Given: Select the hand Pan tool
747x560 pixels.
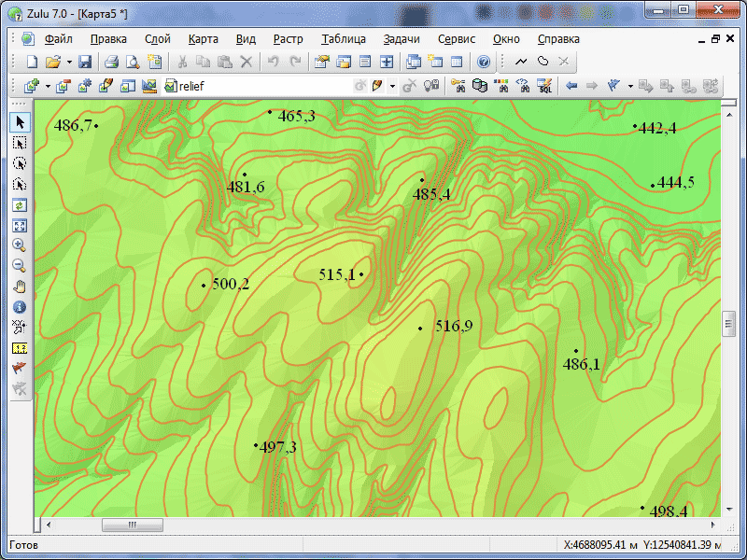Looking at the screenshot, I should click(x=20, y=287).
